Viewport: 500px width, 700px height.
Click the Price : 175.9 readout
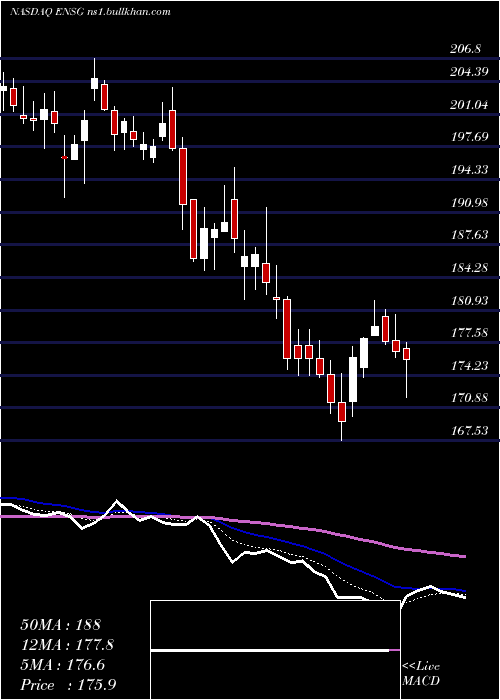(68, 685)
